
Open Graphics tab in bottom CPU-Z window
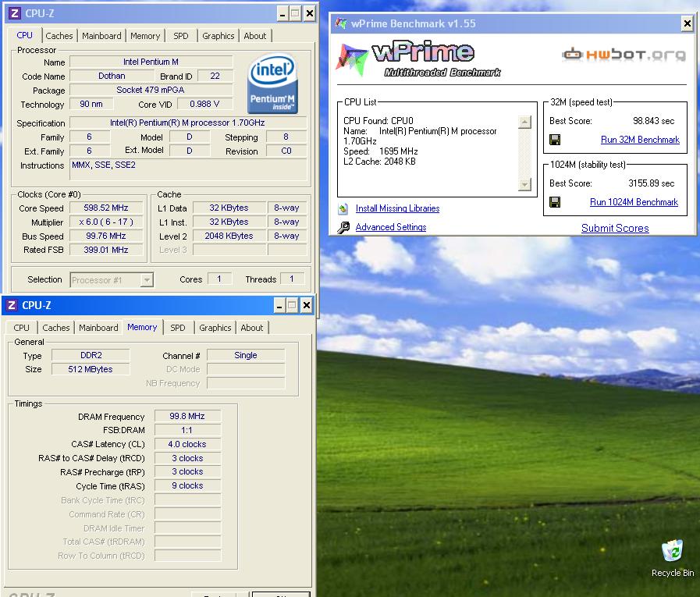tap(215, 328)
